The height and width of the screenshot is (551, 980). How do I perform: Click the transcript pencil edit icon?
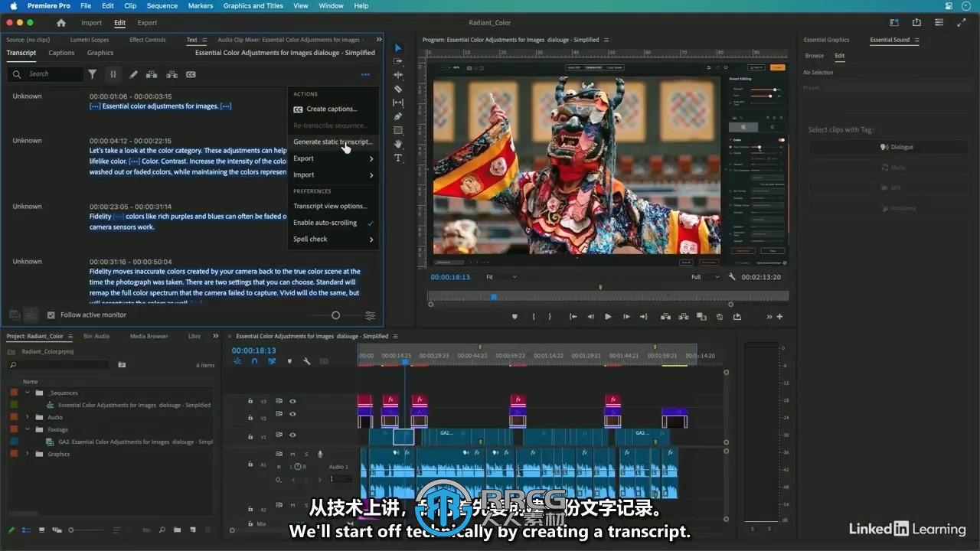pos(133,74)
